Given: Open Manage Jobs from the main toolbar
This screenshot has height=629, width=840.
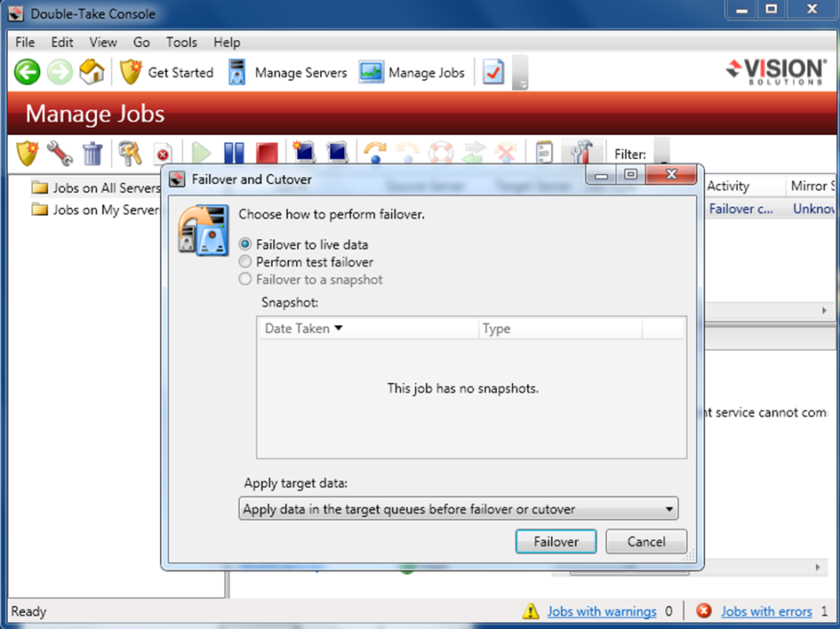Looking at the screenshot, I should click(x=412, y=72).
